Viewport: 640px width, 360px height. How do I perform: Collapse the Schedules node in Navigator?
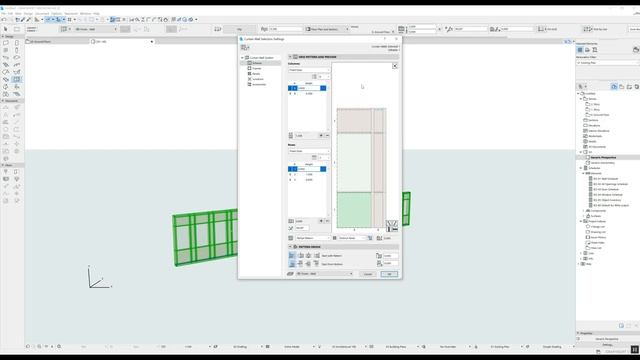click(x=581, y=168)
